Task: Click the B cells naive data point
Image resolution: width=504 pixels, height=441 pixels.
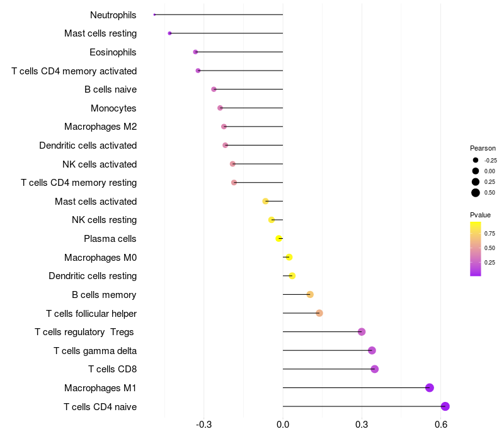Action: tap(214, 89)
